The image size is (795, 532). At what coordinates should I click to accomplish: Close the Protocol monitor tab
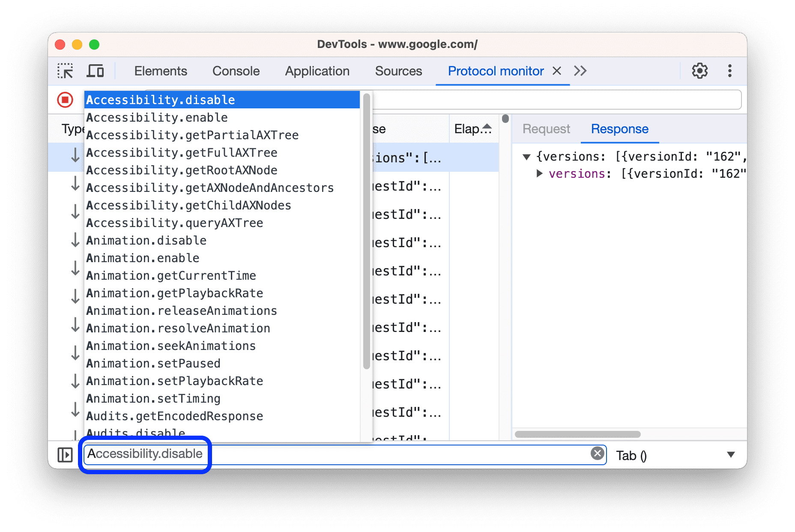[x=556, y=71]
